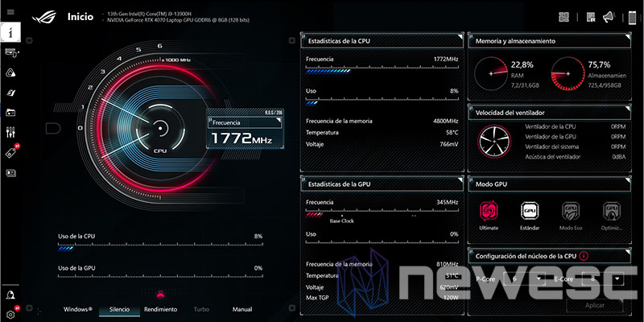Open the hamburger menu in the sidebar
Screen dimensions: 644x322
(10, 12)
